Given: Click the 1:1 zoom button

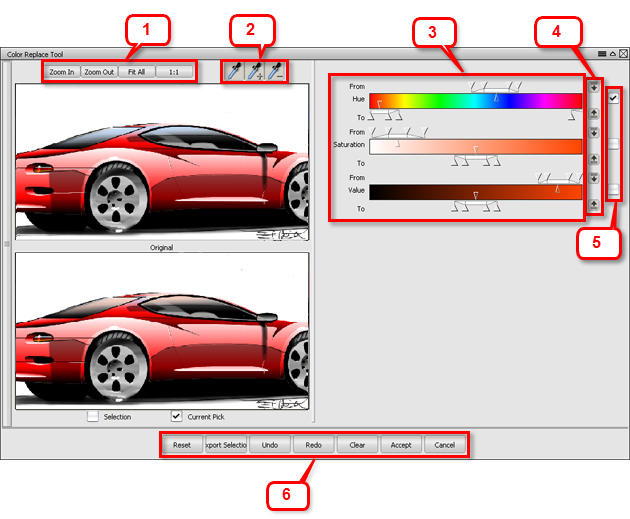Looking at the screenshot, I should point(174,72).
